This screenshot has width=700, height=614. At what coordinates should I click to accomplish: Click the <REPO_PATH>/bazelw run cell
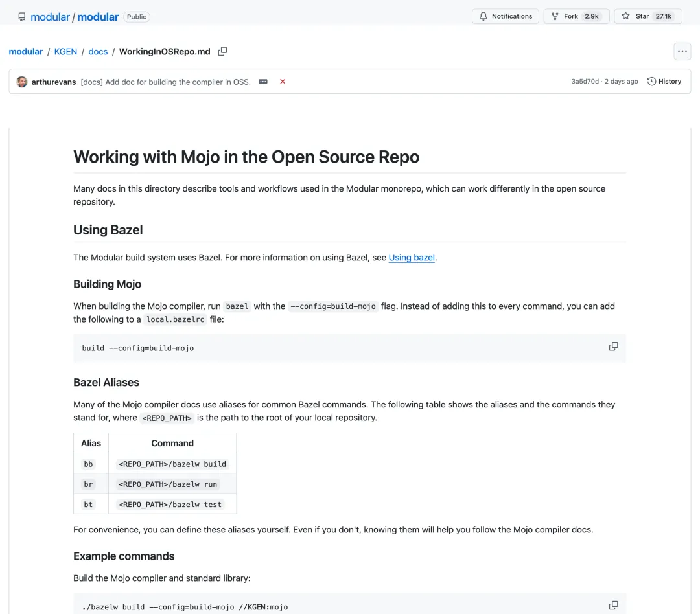tap(172, 484)
